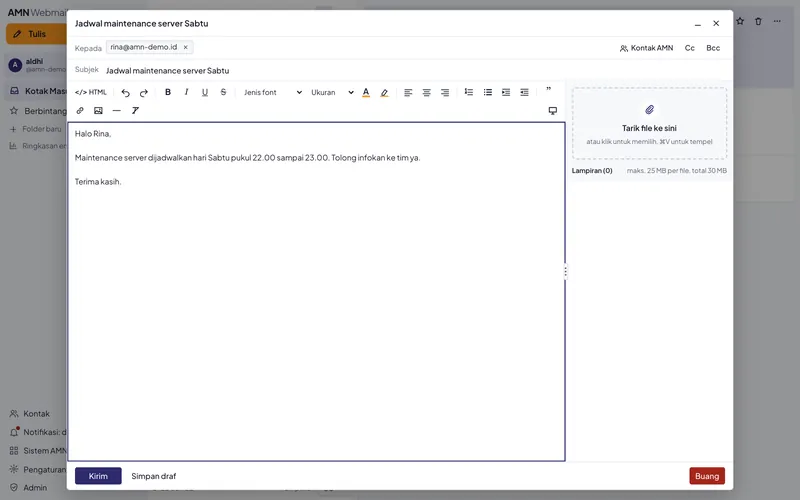The height and width of the screenshot is (500, 800).
Task: Open more options menu in background
Action: pyautogui.click(x=777, y=21)
